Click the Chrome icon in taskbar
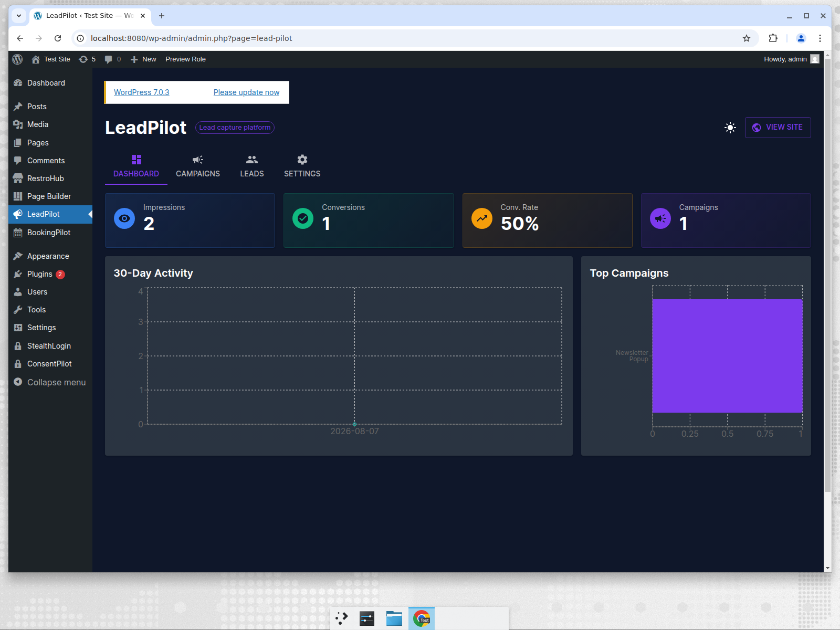 pos(422,618)
